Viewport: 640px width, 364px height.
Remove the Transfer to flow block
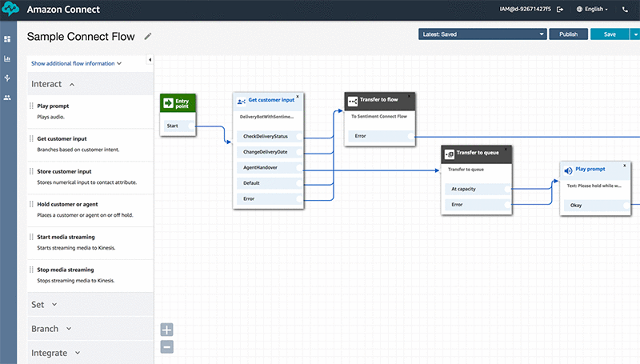(409, 96)
